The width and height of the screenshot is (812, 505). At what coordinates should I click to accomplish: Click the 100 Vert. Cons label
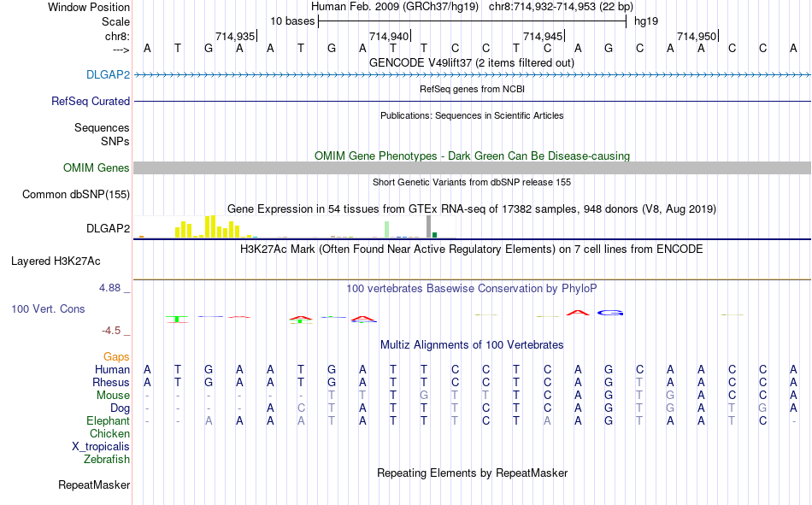pyautogui.click(x=48, y=308)
